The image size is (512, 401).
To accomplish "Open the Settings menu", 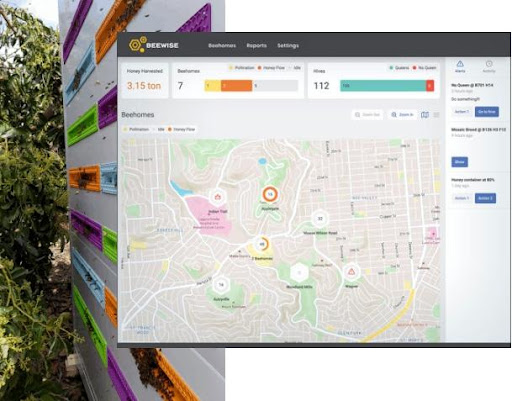I will pos(288,45).
